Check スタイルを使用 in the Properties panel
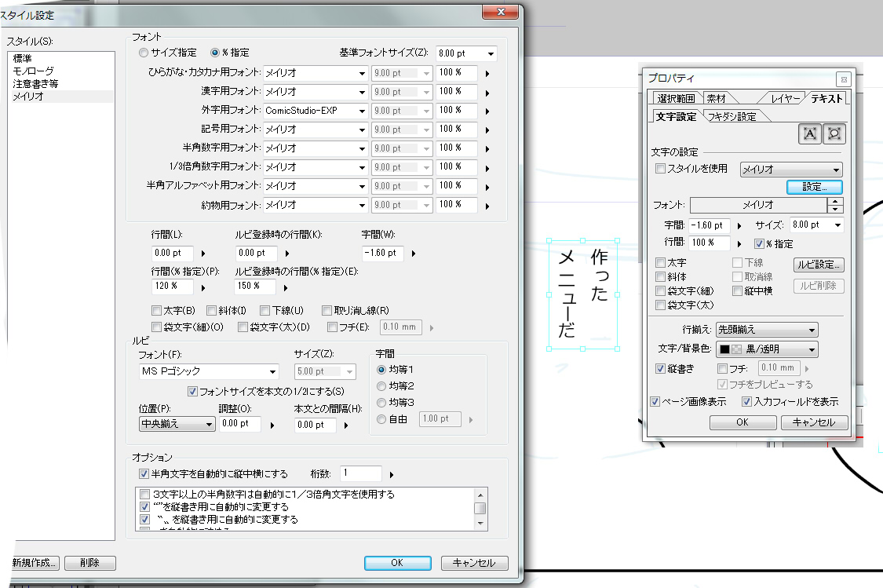883x588 pixels. (x=660, y=169)
